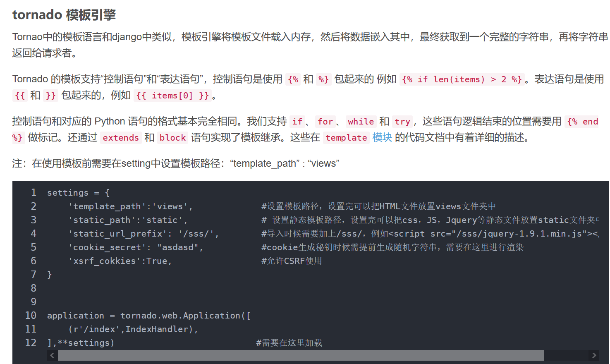Click inline code "{% if len(items) > 2 %}"

point(462,79)
